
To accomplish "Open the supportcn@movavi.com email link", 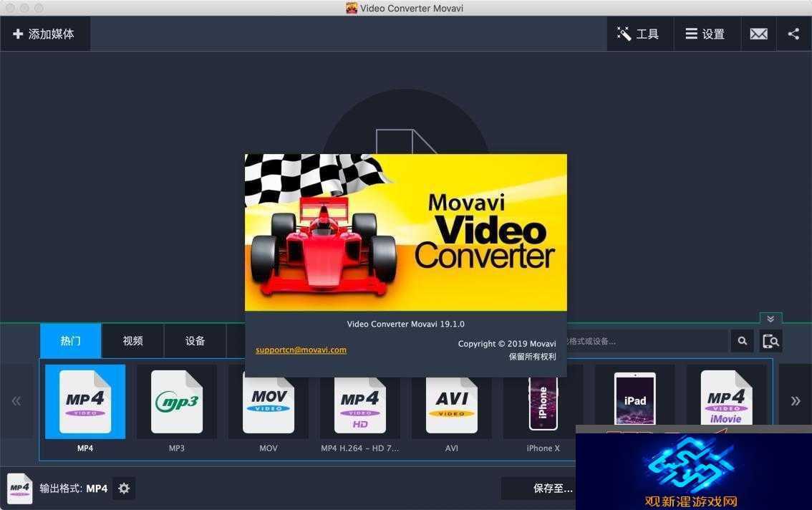I will pos(301,350).
